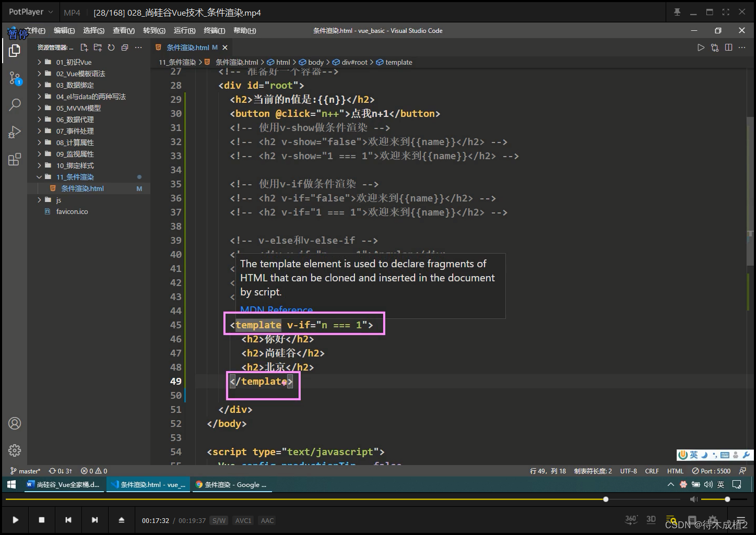The width and height of the screenshot is (756, 535).
Task: Run the code with the play icon
Action: point(701,47)
